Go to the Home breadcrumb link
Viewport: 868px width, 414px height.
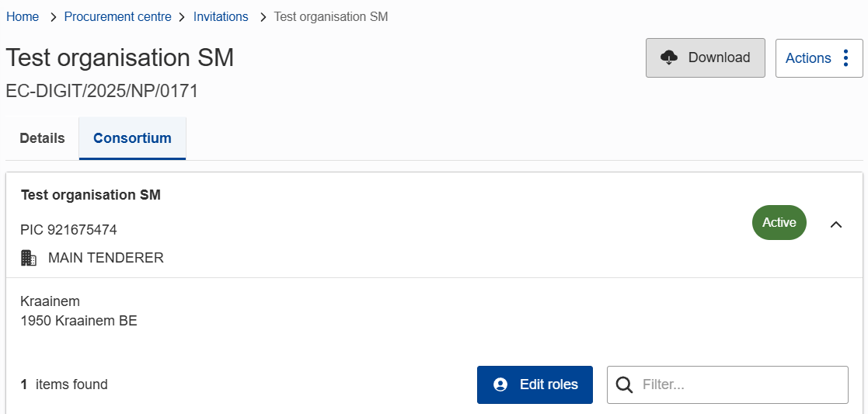click(23, 17)
